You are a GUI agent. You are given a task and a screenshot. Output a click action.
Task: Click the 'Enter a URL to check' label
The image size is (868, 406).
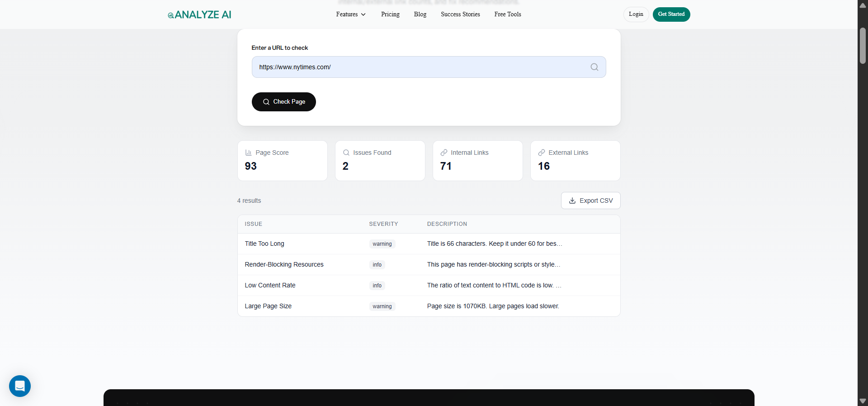point(280,48)
